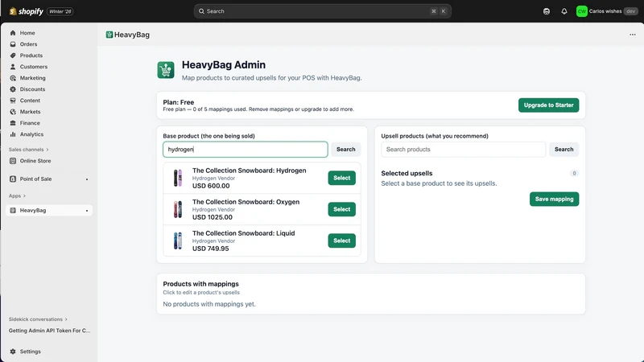
Task: Go to Analytics in the sidebar
Action: point(31,134)
